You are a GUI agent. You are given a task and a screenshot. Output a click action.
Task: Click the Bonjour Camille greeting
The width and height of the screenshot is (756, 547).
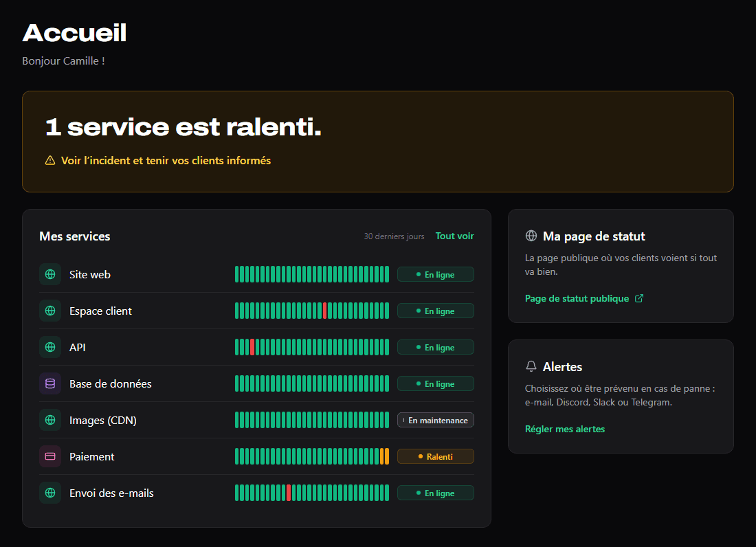coord(63,60)
